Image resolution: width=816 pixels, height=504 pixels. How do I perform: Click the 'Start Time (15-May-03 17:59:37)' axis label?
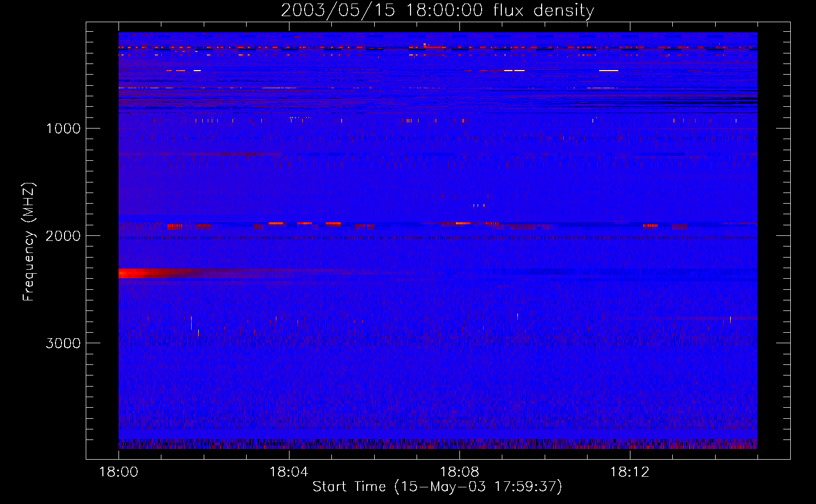[437, 487]
